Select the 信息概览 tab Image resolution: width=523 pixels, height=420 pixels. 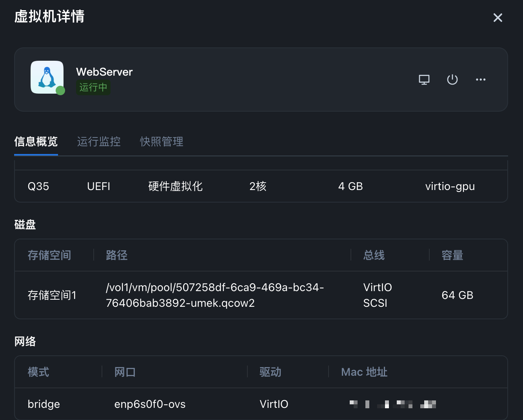click(36, 141)
